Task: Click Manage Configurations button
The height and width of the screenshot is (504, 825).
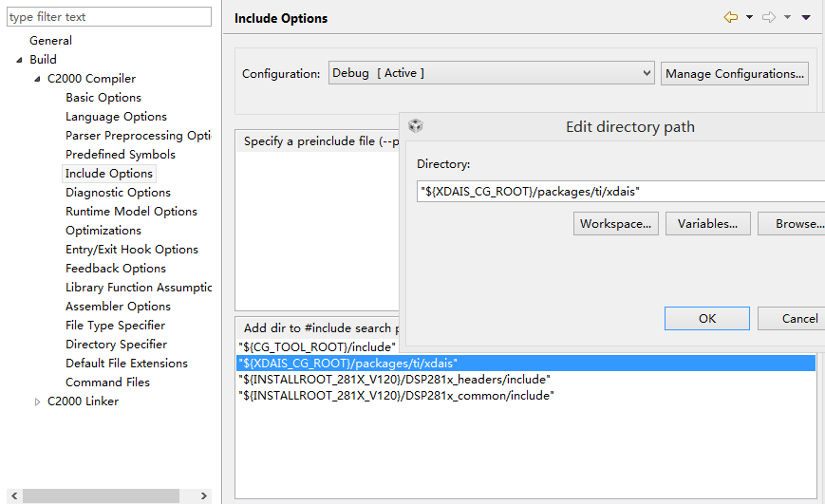Action: pyautogui.click(x=735, y=73)
